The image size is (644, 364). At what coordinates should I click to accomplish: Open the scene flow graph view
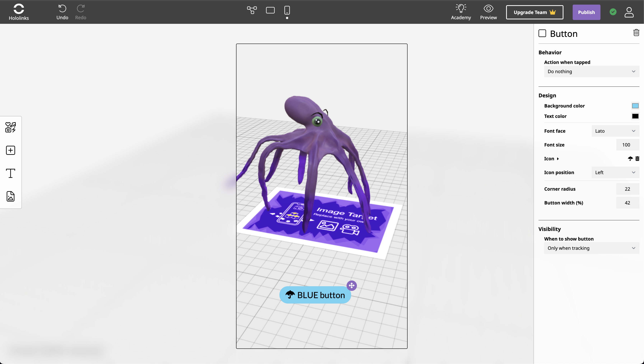coord(252,10)
